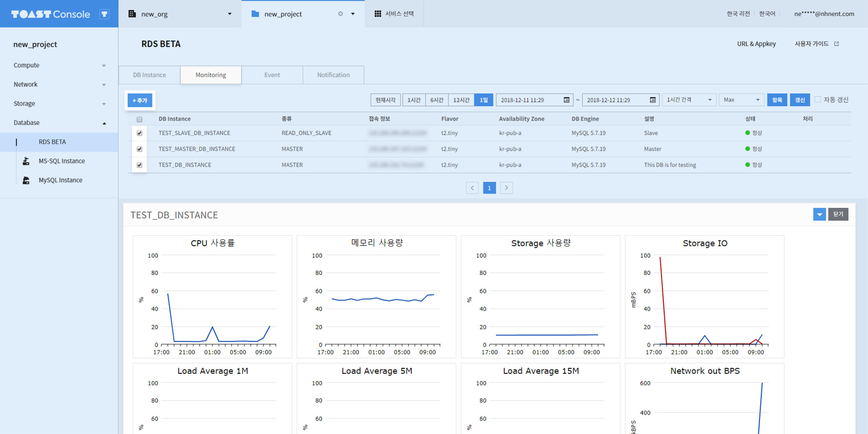Click the 항목 items button
This screenshot has height=434, width=868.
coord(777,100)
